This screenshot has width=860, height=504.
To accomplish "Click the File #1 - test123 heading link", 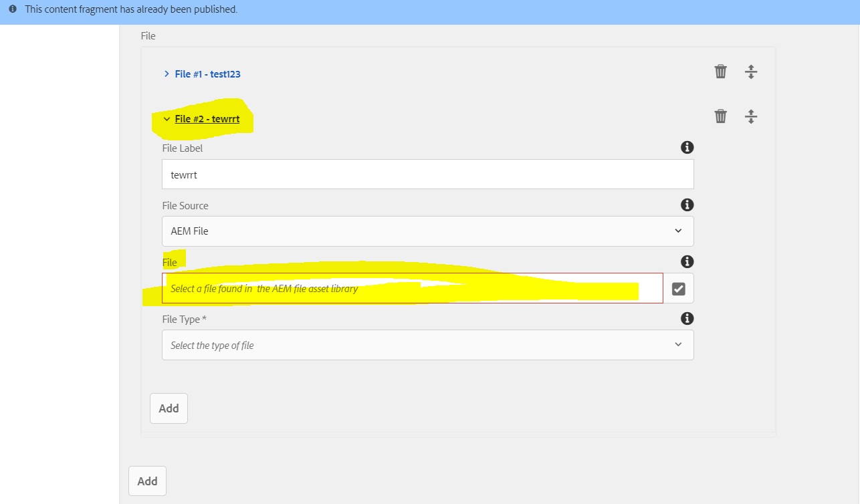I will coord(207,74).
